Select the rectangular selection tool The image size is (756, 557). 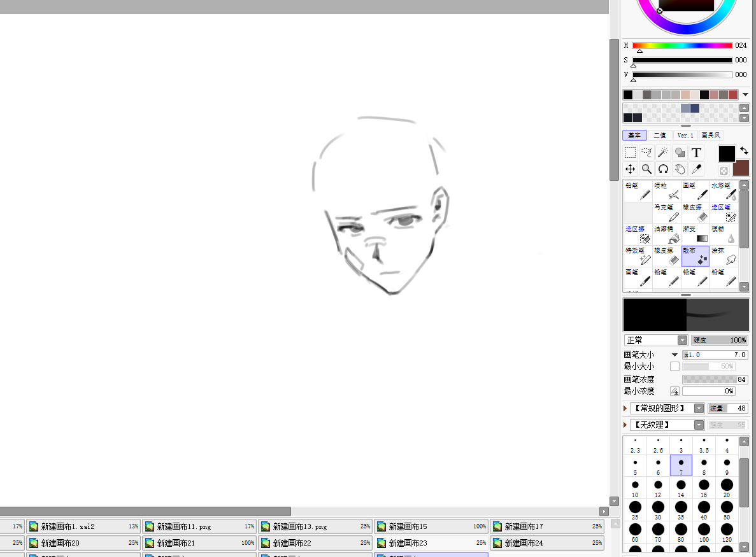coord(630,153)
